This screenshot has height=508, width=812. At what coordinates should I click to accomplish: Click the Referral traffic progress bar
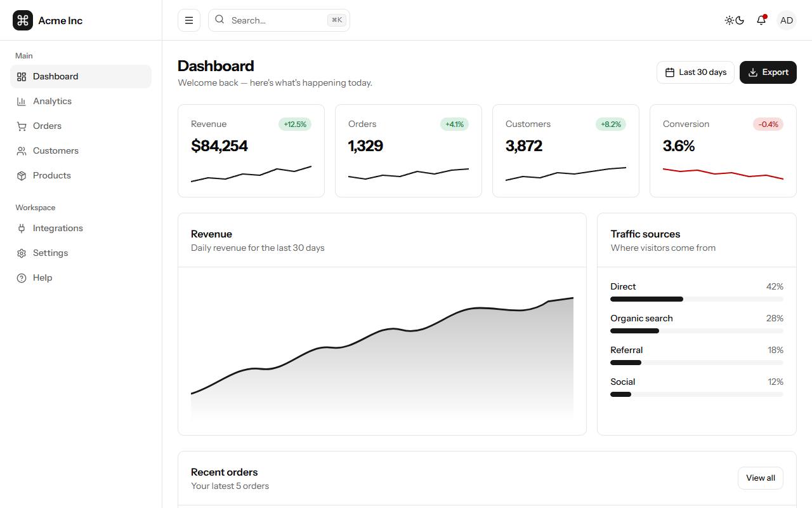697,363
